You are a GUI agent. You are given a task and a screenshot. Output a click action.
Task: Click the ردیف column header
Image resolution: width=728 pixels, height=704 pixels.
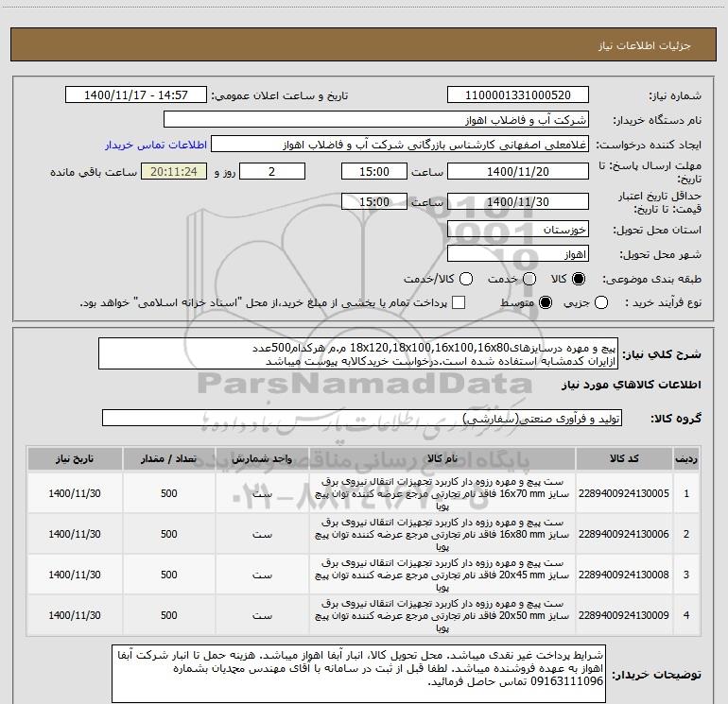(686, 458)
